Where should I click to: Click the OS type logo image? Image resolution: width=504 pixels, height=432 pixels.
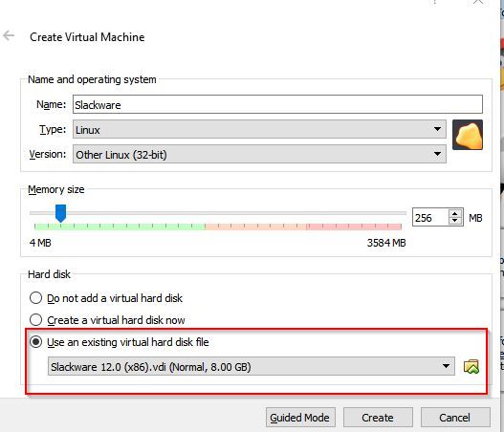click(x=468, y=135)
